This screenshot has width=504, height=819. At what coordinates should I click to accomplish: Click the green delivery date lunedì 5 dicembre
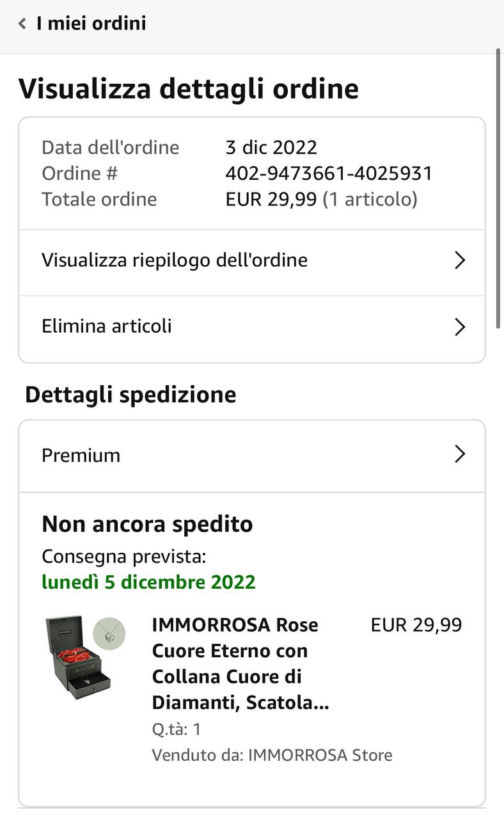coord(148,582)
